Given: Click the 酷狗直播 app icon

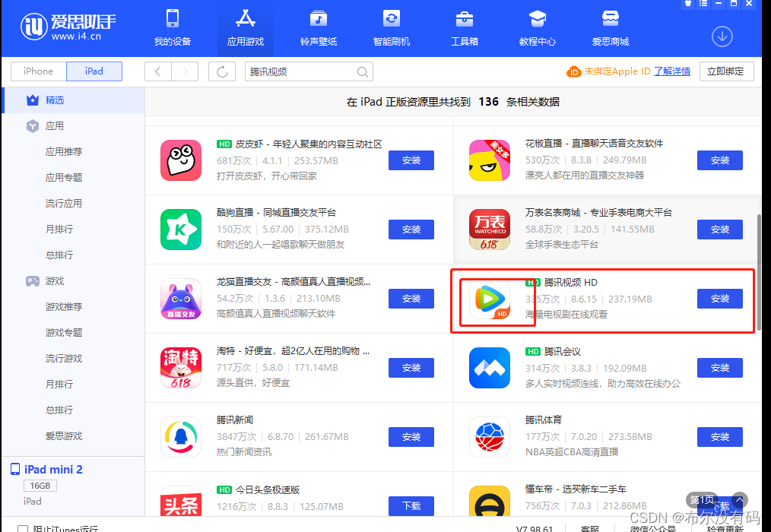Looking at the screenshot, I should tap(181, 229).
